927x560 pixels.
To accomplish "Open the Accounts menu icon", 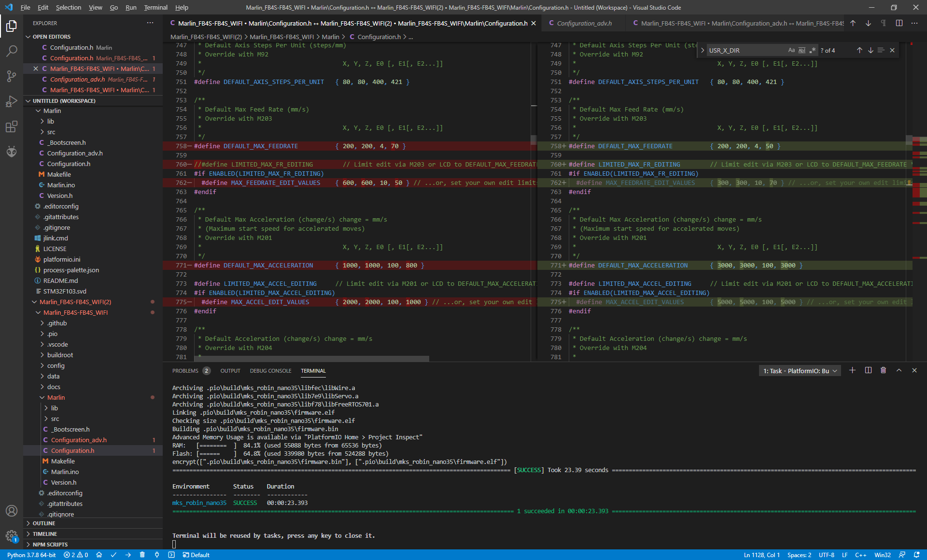I will (x=12, y=511).
